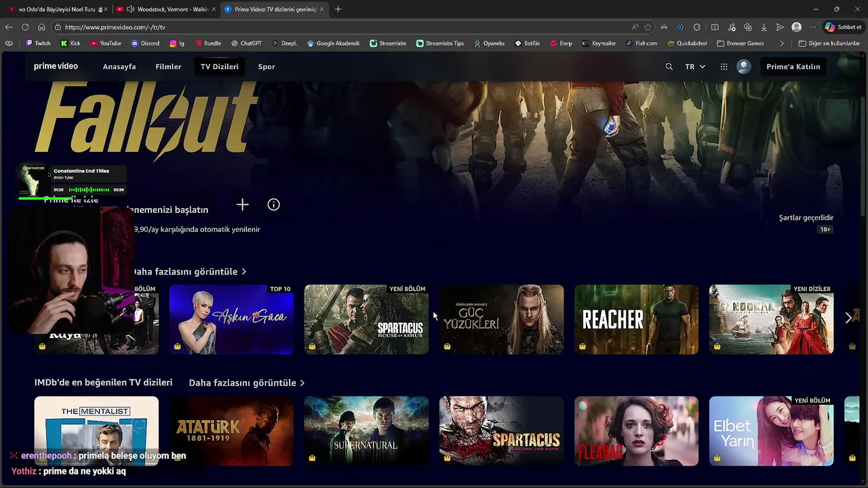Open Streamlabs Tips bookmark
Viewport: 868px width, 488px height.
(x=440, y=43)
